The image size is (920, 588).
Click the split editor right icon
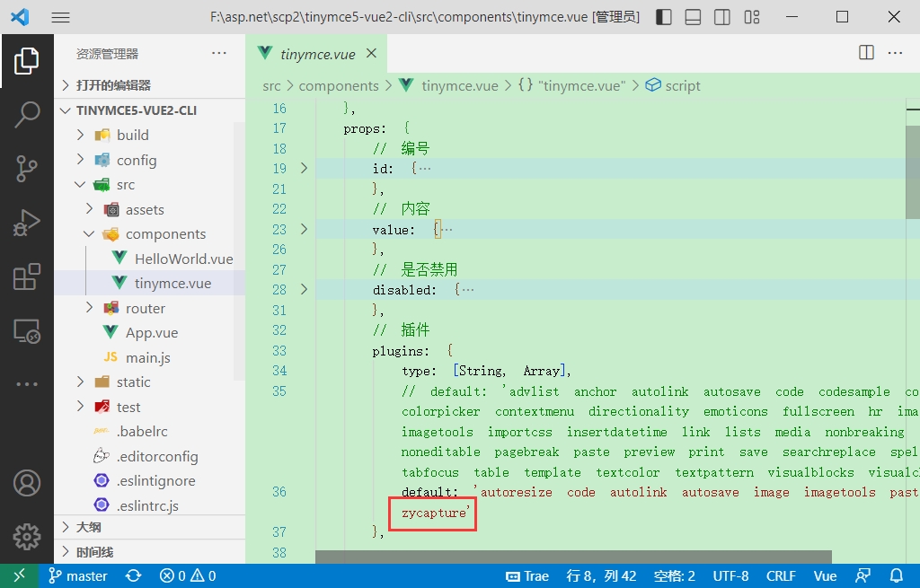866,53
